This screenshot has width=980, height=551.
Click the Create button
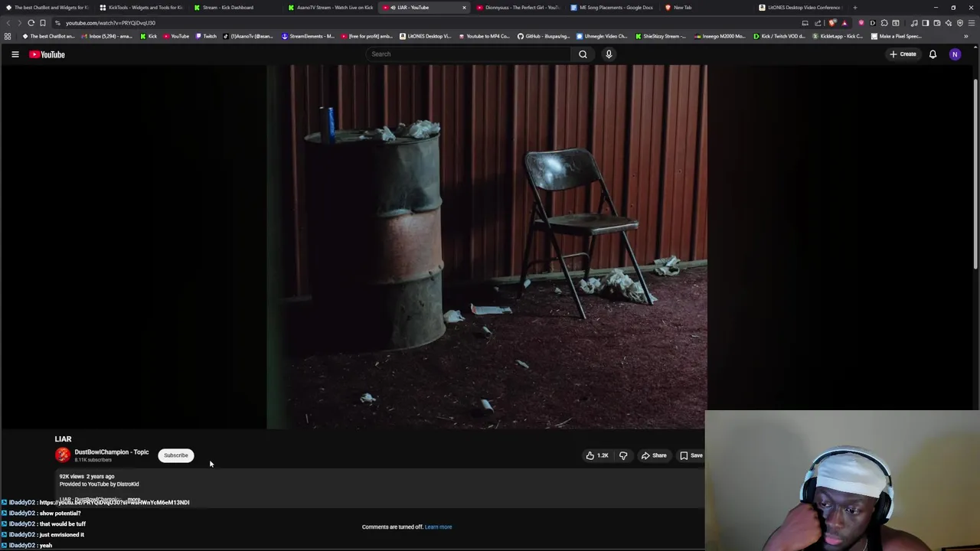click(903, 54)
